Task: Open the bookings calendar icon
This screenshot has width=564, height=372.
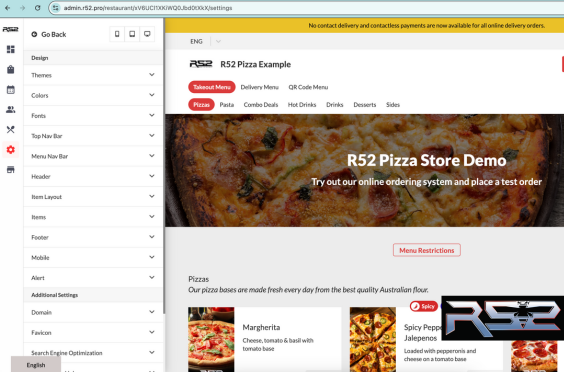Action: [x=11, y=90]
